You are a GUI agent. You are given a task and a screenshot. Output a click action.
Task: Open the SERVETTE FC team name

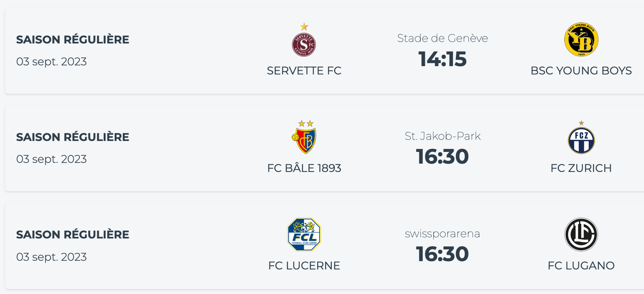pyautogui.click(x=304, y=71)
